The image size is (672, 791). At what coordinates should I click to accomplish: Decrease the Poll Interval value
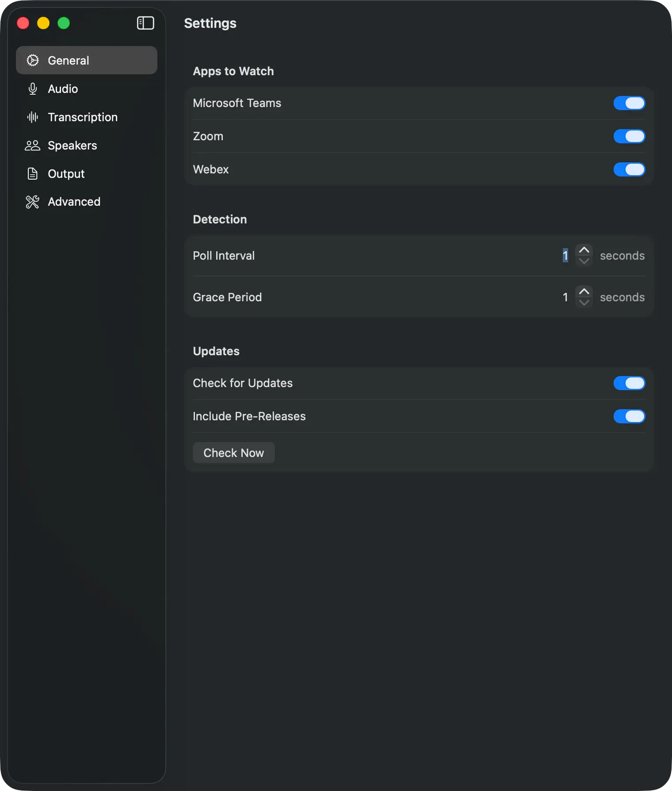click(x=584, y=261)
